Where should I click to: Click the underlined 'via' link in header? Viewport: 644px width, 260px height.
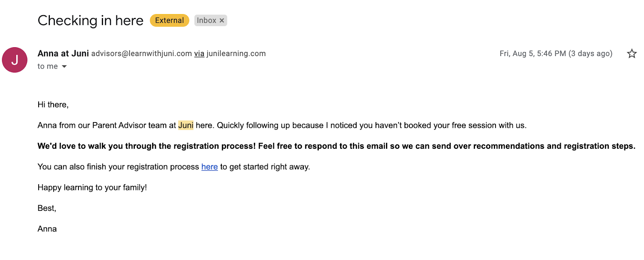(x=199, y=54)
